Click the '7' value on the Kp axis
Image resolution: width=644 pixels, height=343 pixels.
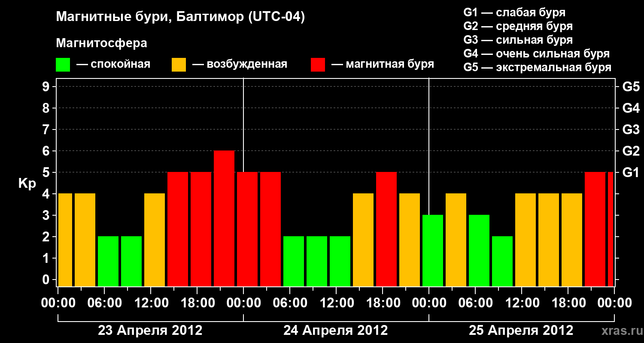47,129
